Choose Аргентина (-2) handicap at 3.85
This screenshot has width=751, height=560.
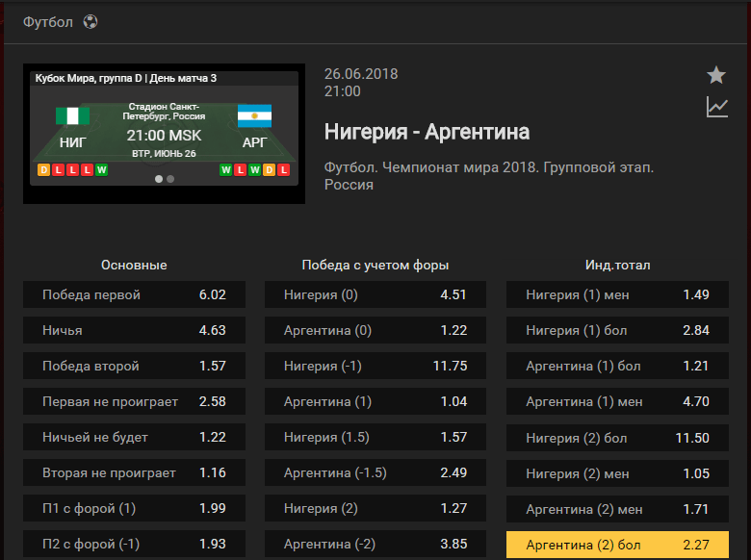375,545
